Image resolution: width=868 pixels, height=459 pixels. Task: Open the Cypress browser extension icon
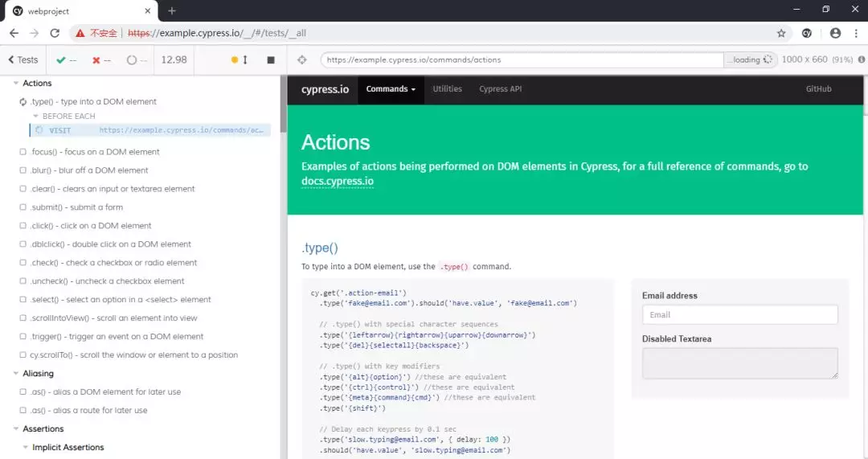[x=807, y=33]
